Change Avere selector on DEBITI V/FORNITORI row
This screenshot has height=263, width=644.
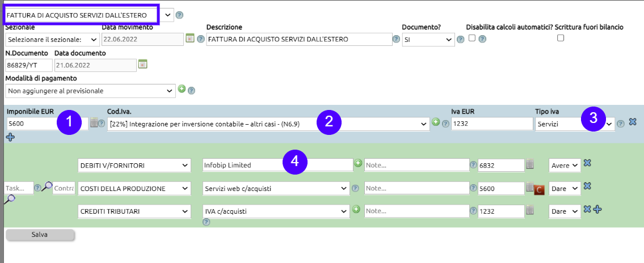pyautogui.click(x=564, y=165)
